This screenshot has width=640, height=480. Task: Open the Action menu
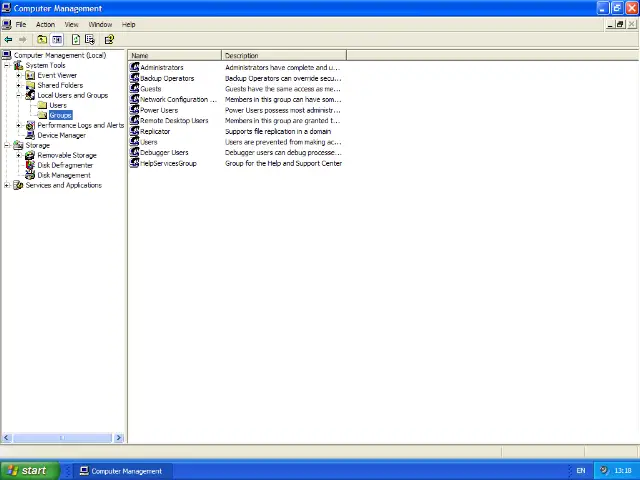pos(45,24)
